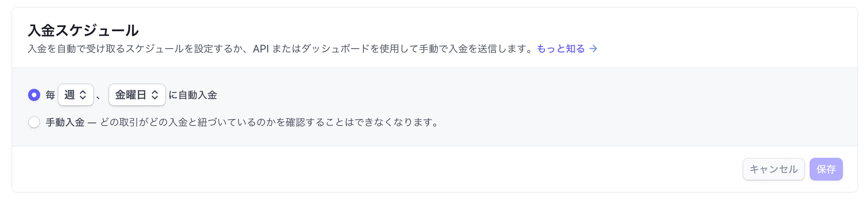Click the 毎 label before the dropdowns

point(50,95)
